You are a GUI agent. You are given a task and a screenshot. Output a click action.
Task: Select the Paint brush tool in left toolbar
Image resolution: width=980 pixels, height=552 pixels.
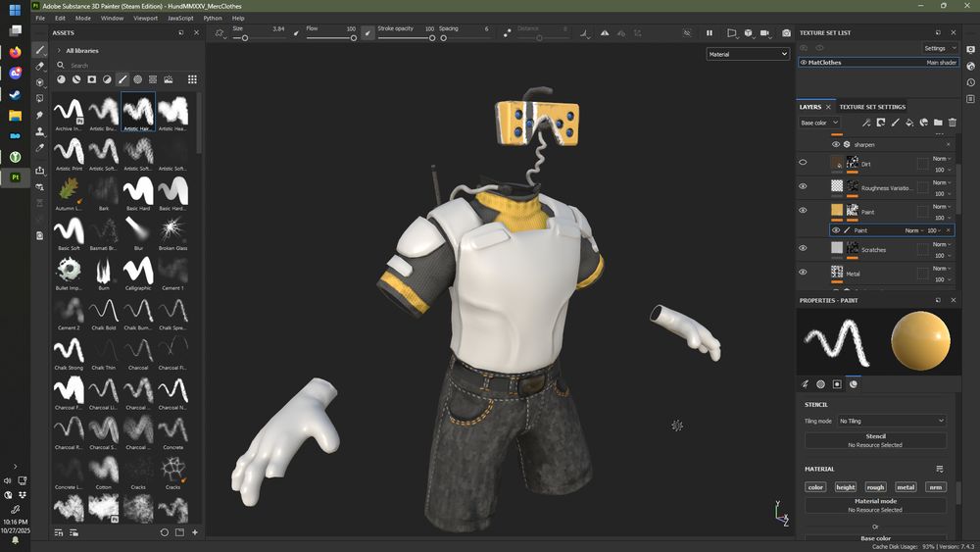click(39, 50)
